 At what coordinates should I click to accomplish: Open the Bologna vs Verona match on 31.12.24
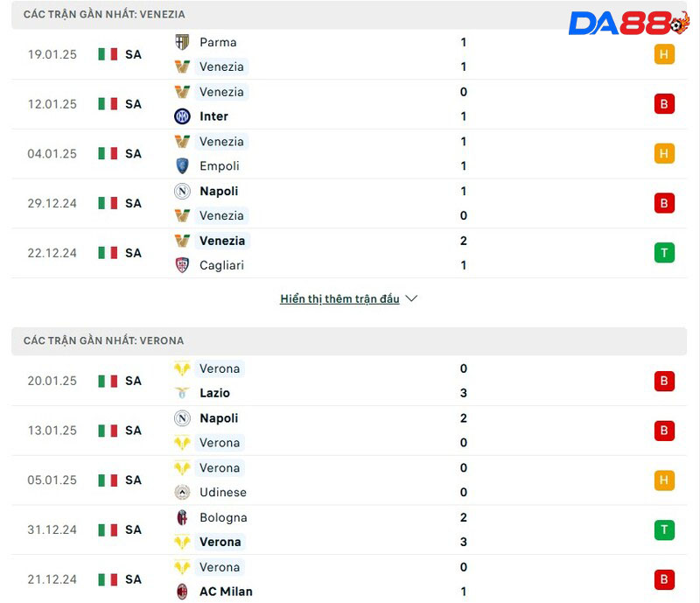click(x=350, y=529)
